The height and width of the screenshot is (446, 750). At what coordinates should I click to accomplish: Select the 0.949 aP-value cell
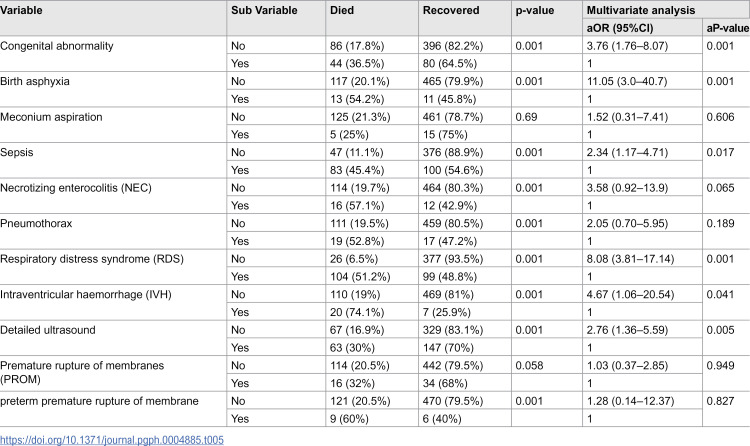point(720,366)
